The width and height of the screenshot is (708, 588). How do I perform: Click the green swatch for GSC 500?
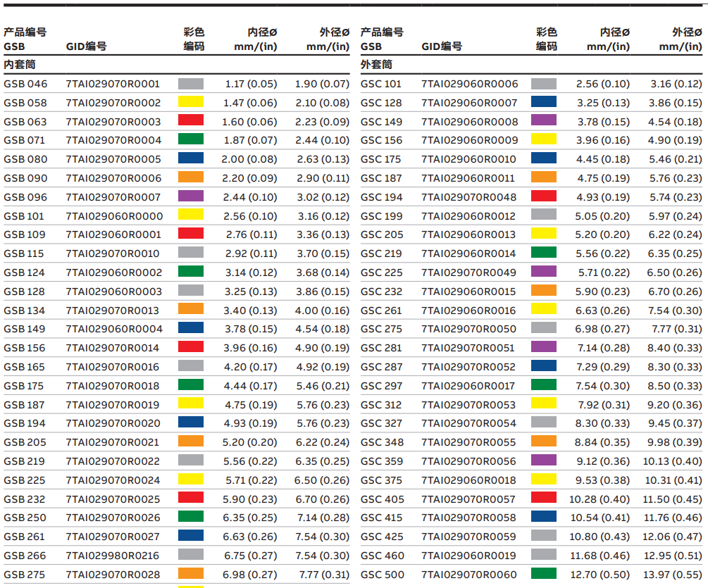(543, 574)
